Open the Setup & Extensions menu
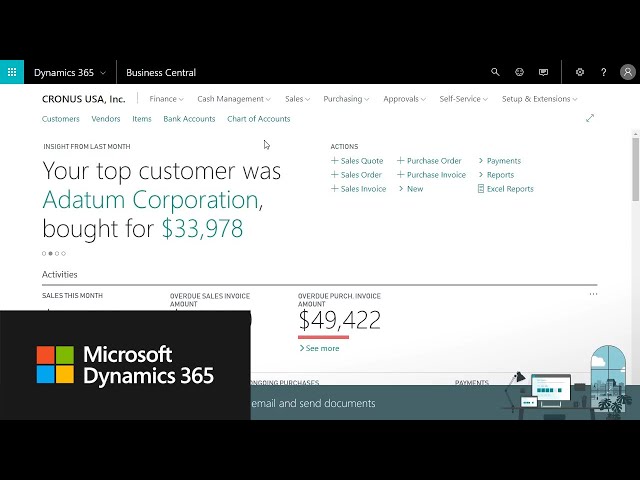The width and height of the screenshot is (640, 480). [539, 99]
